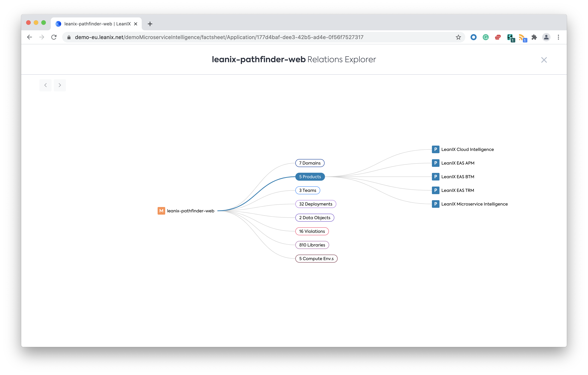Viewport: 588px width, 375px height.
Task: Open a new browser tab
Action: pos(150,24)
